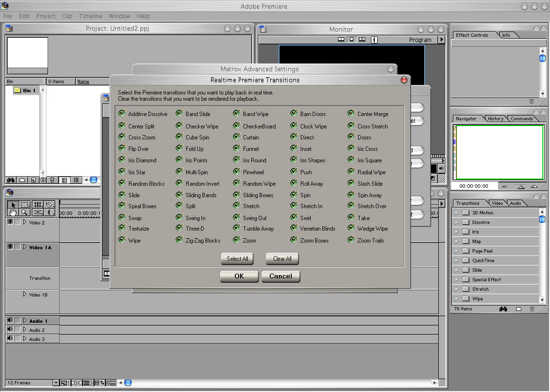Confirm dialog with OK button

(x=239, y=276)
